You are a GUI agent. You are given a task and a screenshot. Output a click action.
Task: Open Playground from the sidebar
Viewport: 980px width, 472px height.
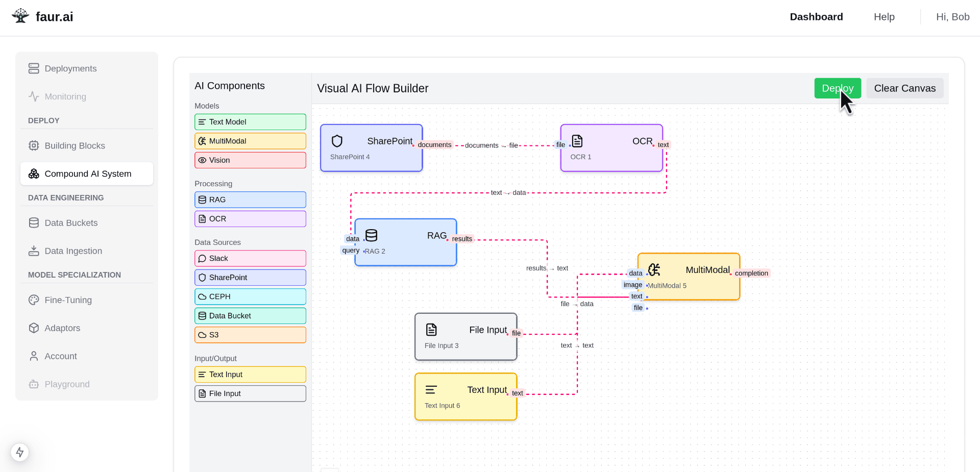(87, 384)
